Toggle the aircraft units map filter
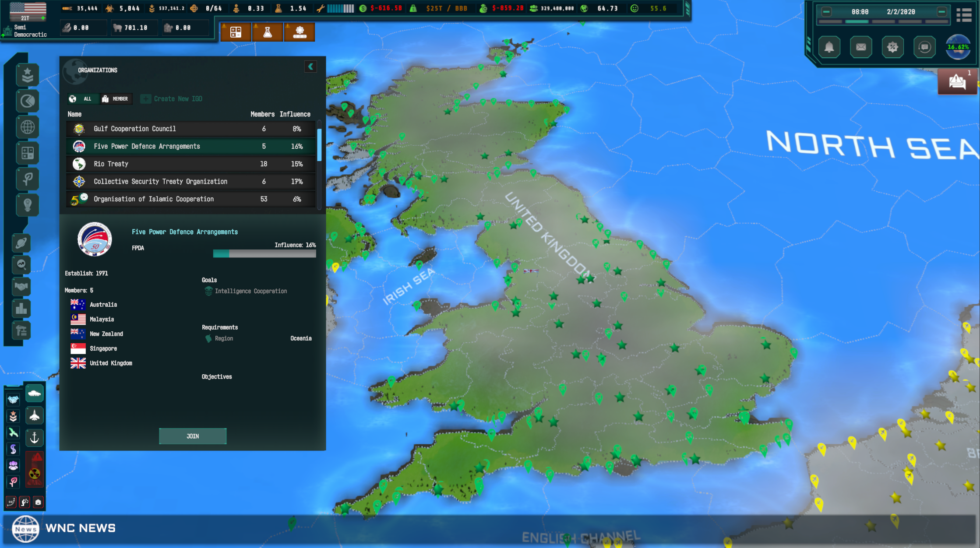 coord(34,415)
